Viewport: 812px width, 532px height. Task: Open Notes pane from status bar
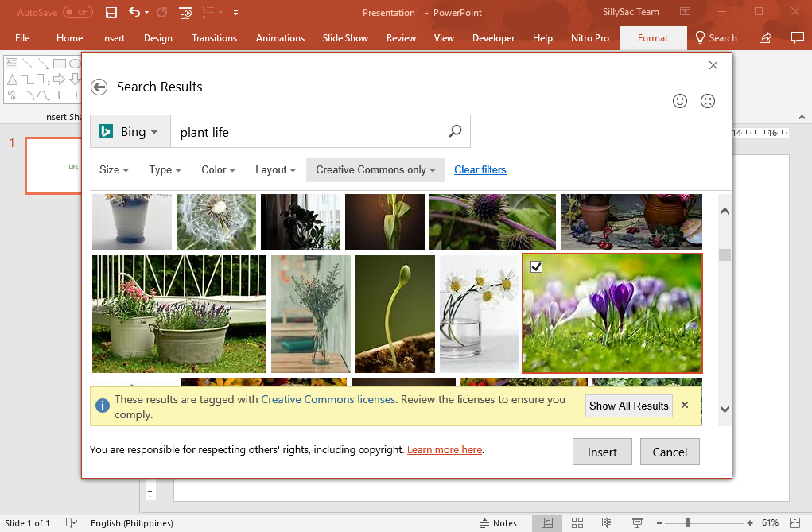click(x=498, y=523)
